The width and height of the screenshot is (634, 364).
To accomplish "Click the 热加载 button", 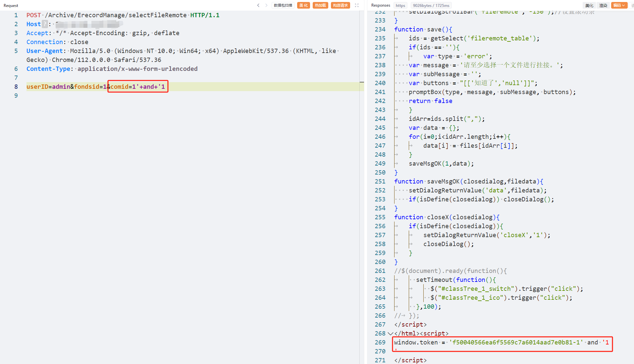I will click(x=320, y=5).
